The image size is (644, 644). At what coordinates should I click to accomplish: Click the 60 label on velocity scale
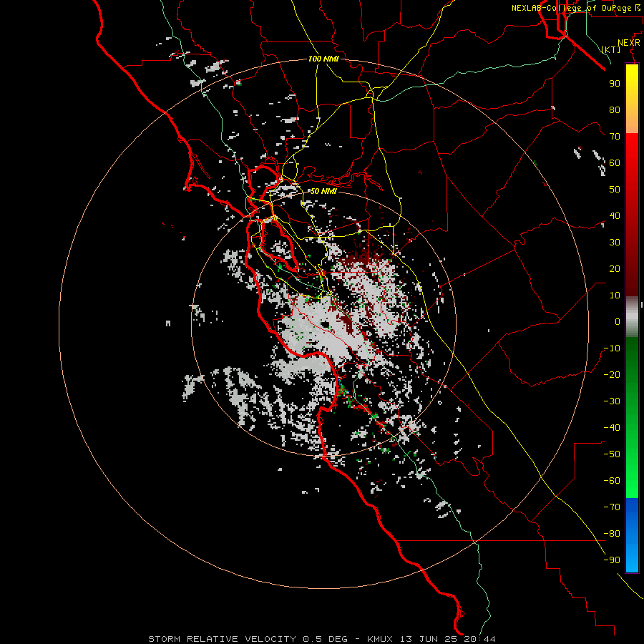coord(615,163)
